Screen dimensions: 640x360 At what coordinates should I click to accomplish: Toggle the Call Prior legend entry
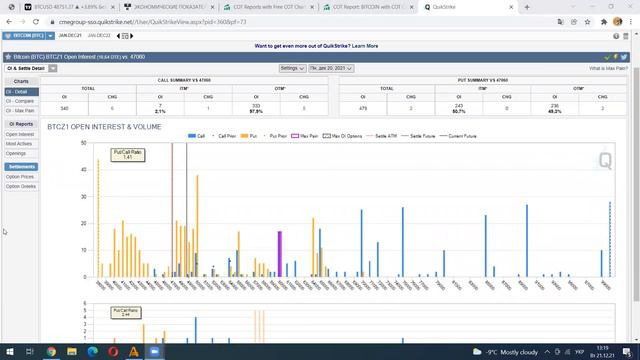224,136
